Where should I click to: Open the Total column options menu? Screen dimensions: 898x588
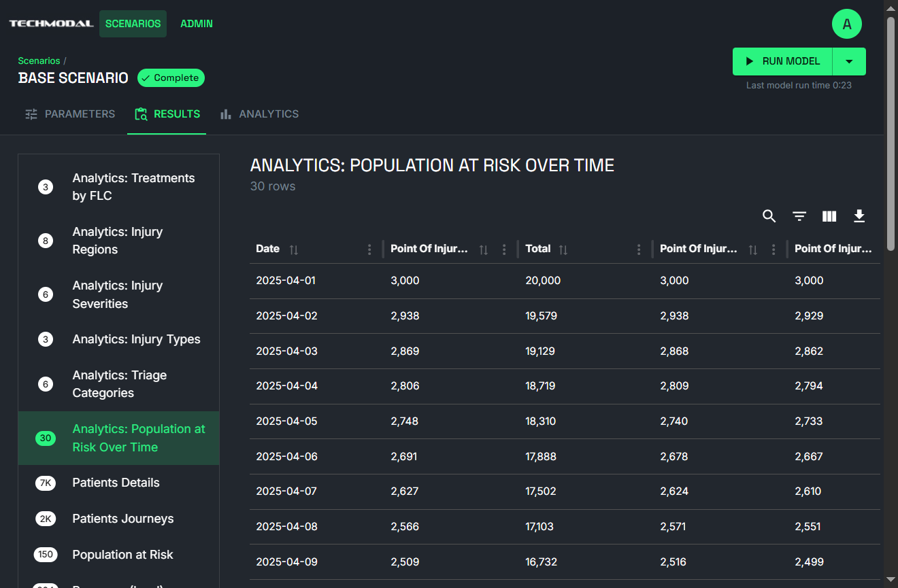(x=639, y=249)
